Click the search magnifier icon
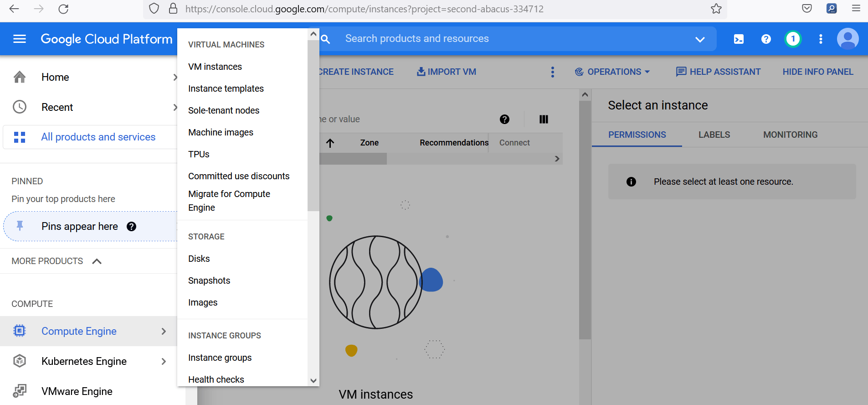The height and width of the screenshot is (405, 868). pyautogui.click(x=325, y=39)
